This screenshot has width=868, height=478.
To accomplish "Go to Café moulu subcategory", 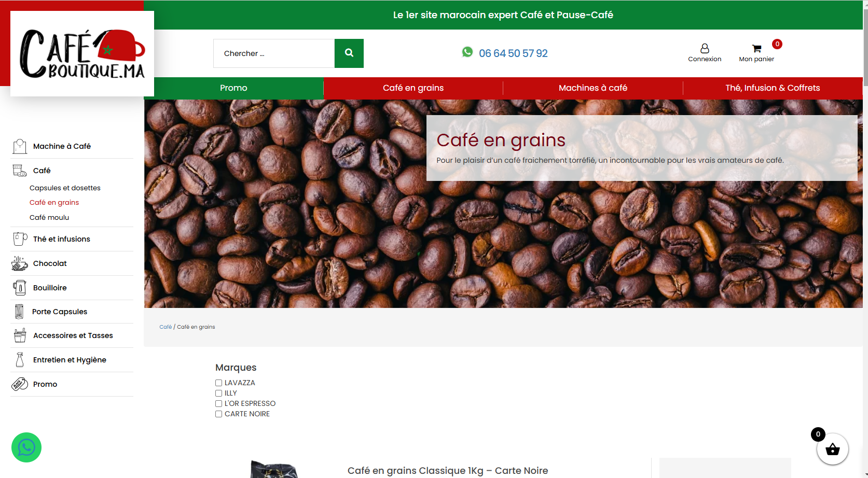I will pyautogui.click(x=49, y=218).
